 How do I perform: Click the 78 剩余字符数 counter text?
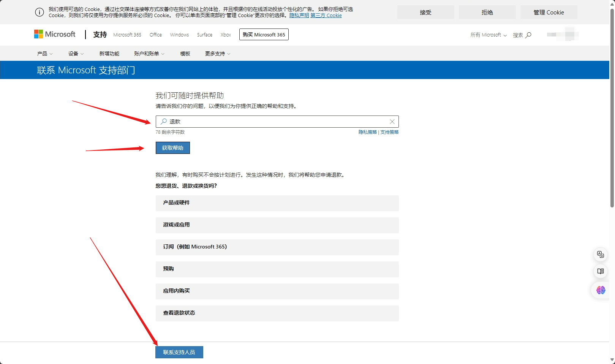[170, 132]
